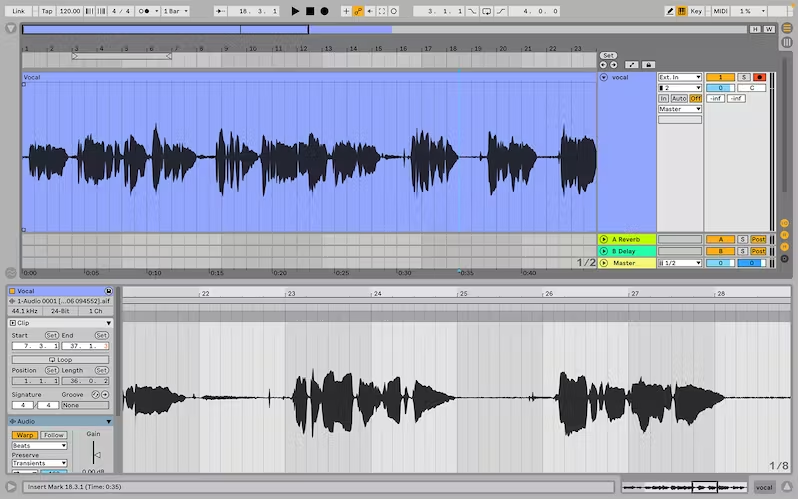Collapse the vocal track fold arrow
This screenshot has height=499, width=798.
tap(604, 77)
